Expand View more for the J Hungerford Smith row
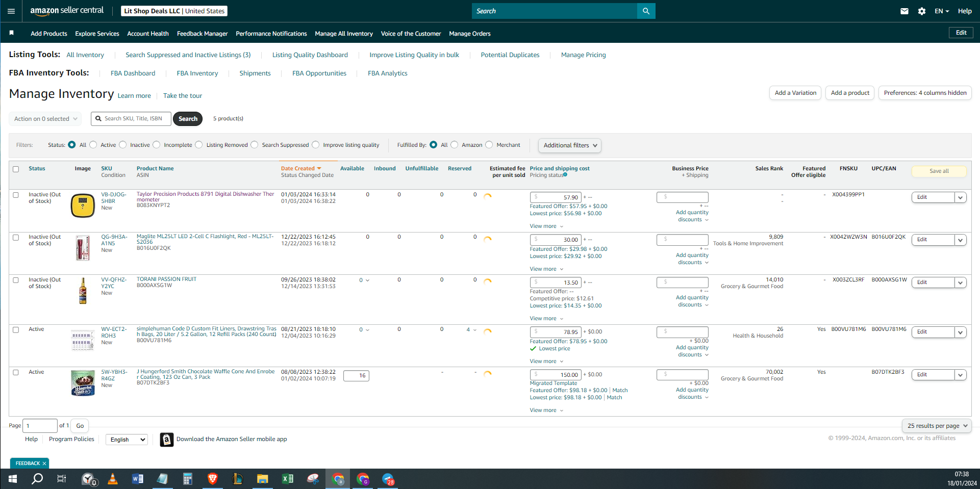Screen dimensions: 980x489 (546, 410)
